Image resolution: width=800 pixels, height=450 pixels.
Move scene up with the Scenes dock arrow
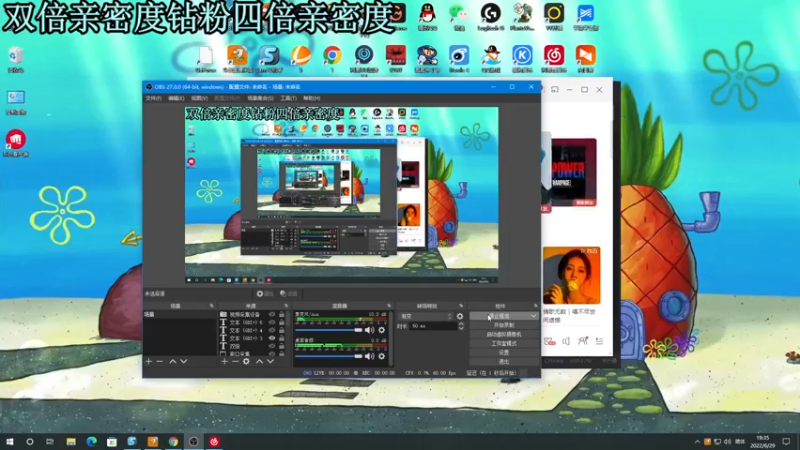click(172, 361)
